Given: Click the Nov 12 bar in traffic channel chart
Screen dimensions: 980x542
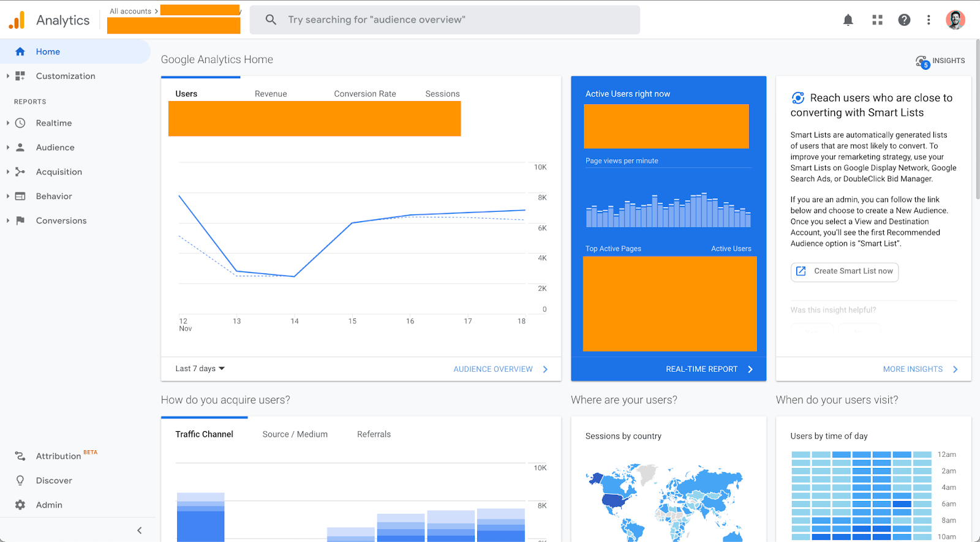Looking at the screenshot, I should (200, 517).
